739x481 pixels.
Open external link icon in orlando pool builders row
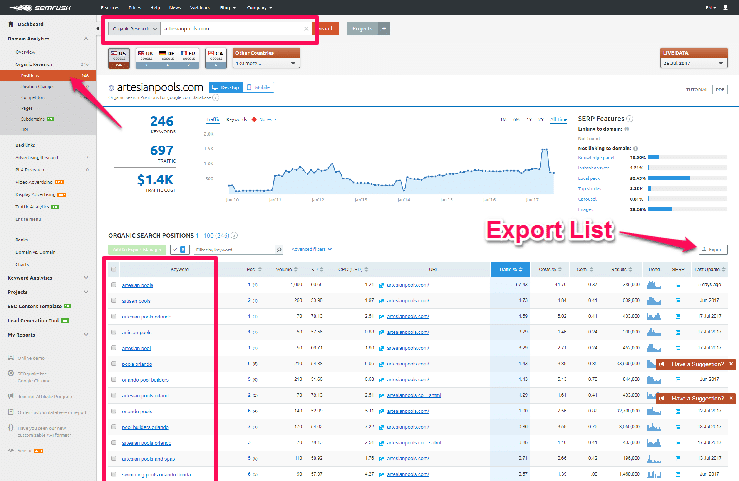(x=381, y=380)
